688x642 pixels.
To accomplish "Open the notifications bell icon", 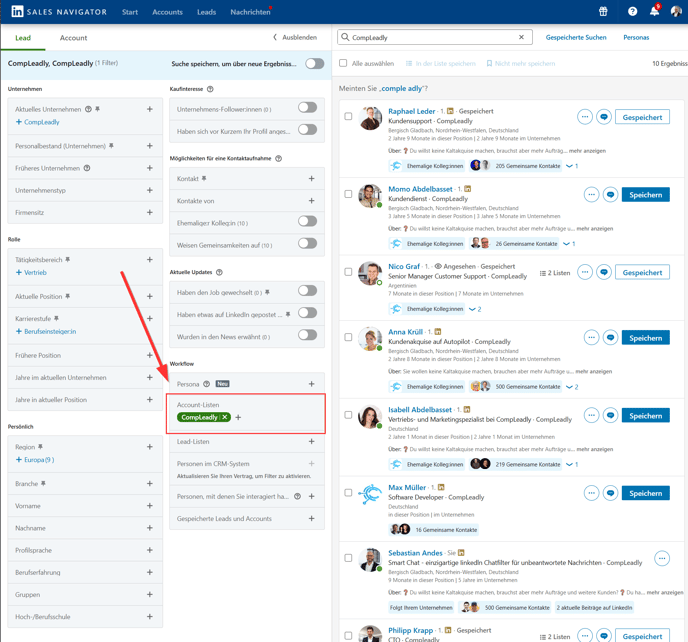I will click(x=654, y=12).
